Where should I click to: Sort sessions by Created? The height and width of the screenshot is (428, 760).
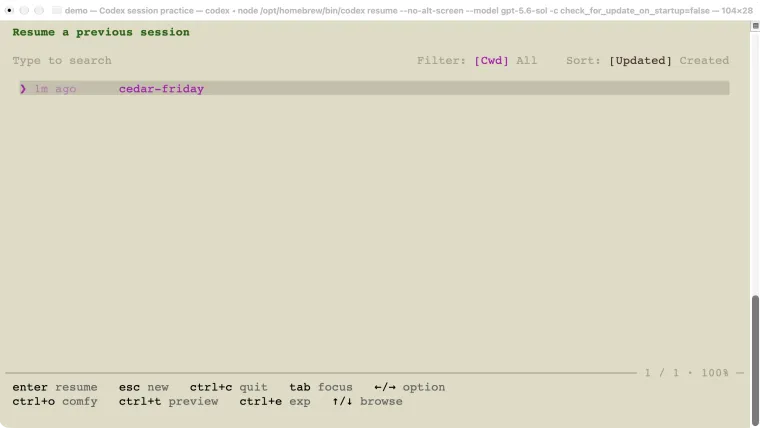(x=704, y=61)
